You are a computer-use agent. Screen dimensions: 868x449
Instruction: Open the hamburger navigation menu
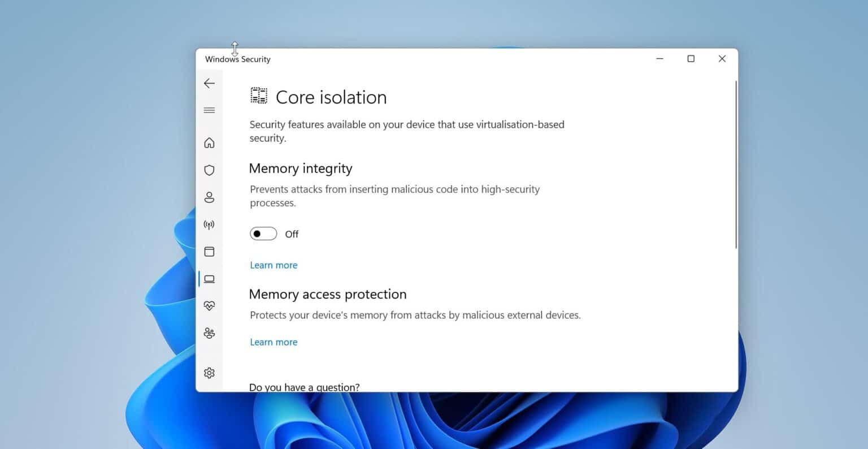click(209, 110)
